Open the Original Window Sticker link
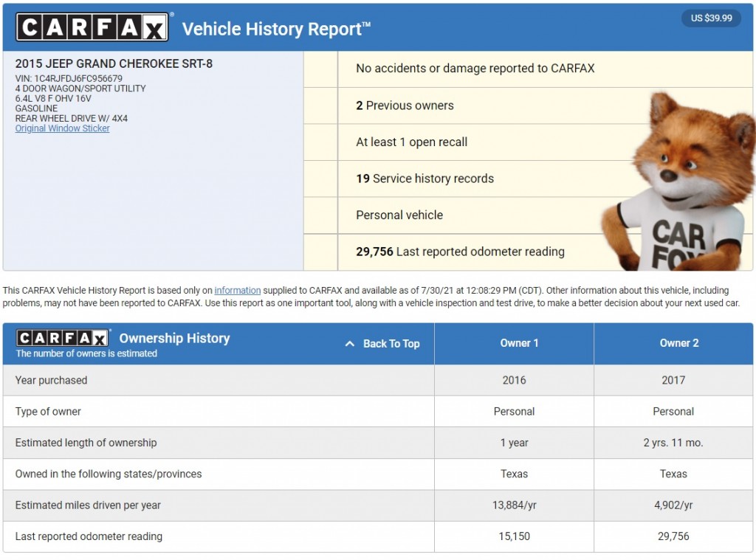Image resolution: width=756 pixels, height=560 pixels. point(62,128)
